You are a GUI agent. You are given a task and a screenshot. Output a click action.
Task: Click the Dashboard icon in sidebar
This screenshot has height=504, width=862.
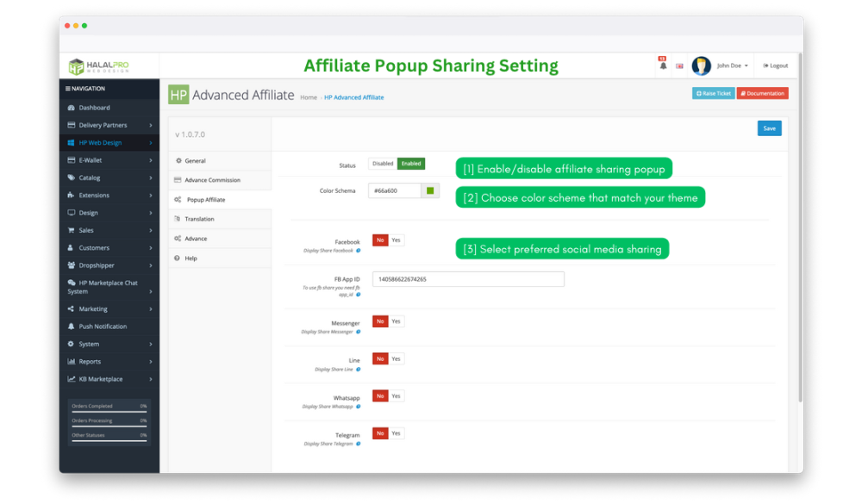[71, 108]
